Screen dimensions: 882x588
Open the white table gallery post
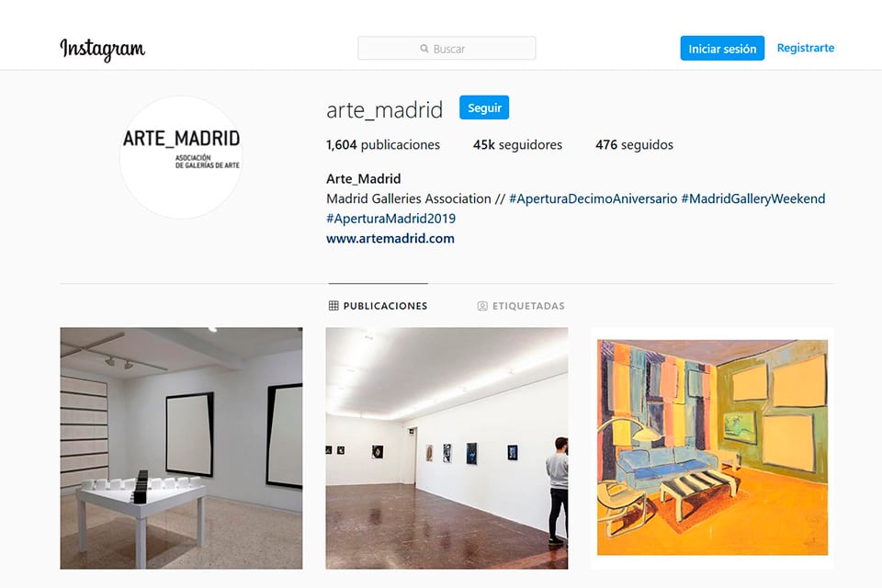[181, 448]
